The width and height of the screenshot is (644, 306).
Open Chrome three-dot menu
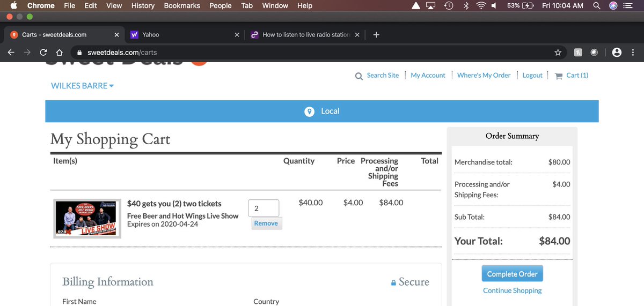point(633,53)
